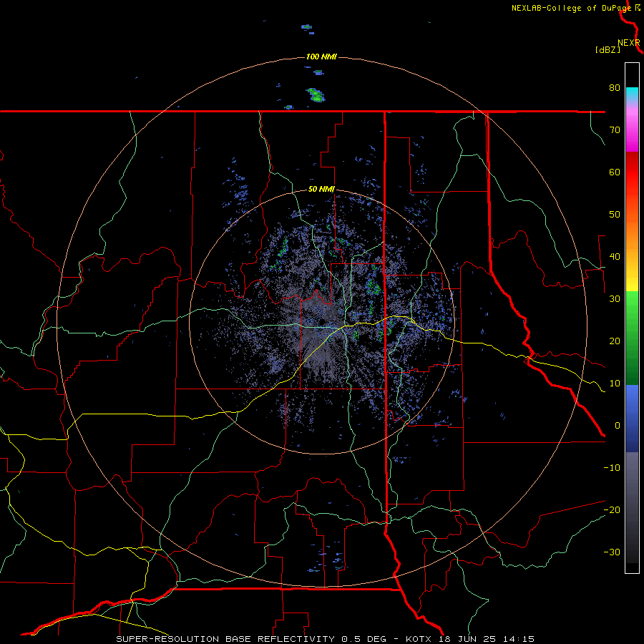644x644 pixels.
Task: Click the 10 dBZ value on scale
Action: pyautogui.click(x=615, y=384)
